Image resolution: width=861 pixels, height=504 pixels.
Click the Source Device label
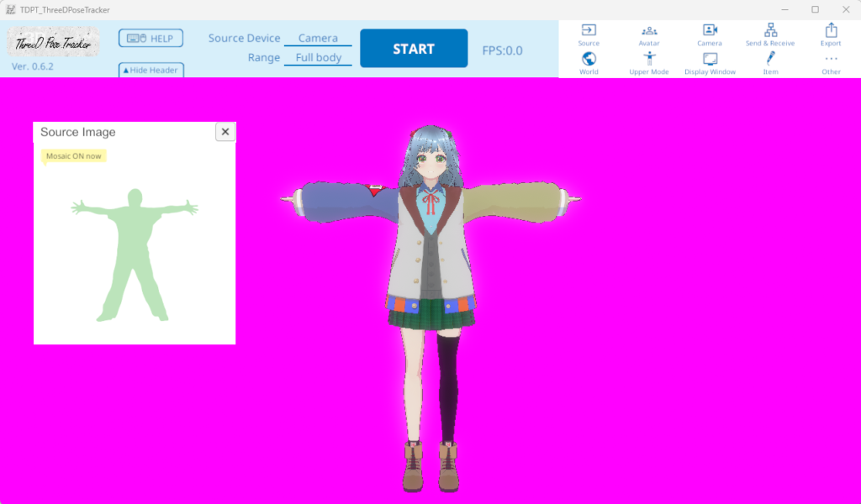[x=245, y=39]
